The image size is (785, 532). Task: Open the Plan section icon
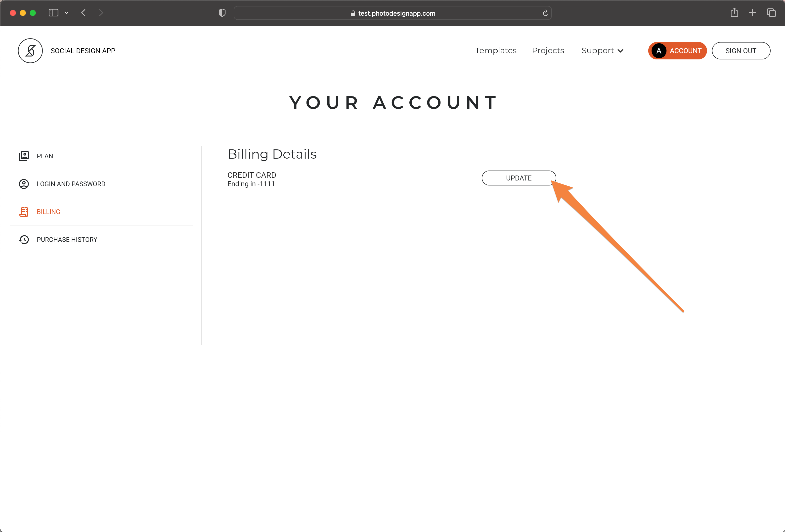[24, 156]
